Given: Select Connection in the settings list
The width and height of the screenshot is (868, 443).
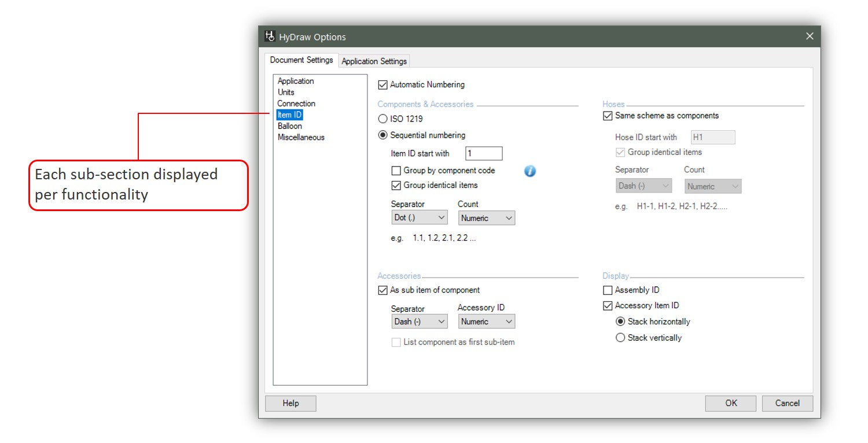Looking at the screenshot, I should pos(296,104).
